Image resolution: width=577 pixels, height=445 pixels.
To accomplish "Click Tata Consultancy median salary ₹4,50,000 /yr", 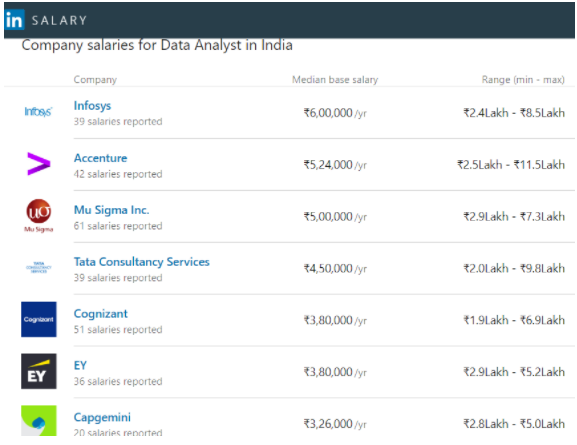I will pos(335,268).
